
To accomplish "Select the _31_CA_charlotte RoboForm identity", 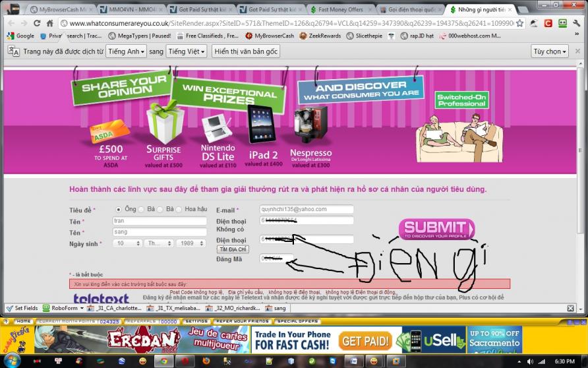I will point(115,309).
